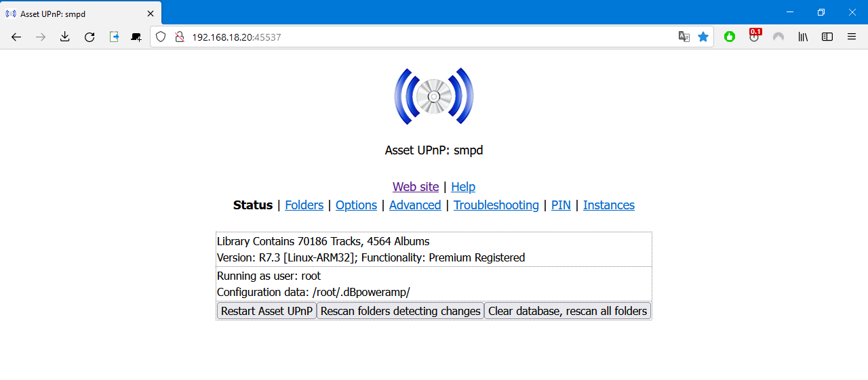
Task: Go to the Folders page
Action: tap(304, 205)
